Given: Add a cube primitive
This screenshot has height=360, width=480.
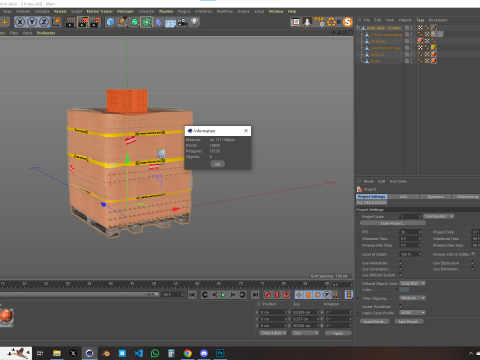Looking at the screenshot, I should [110, 22].
